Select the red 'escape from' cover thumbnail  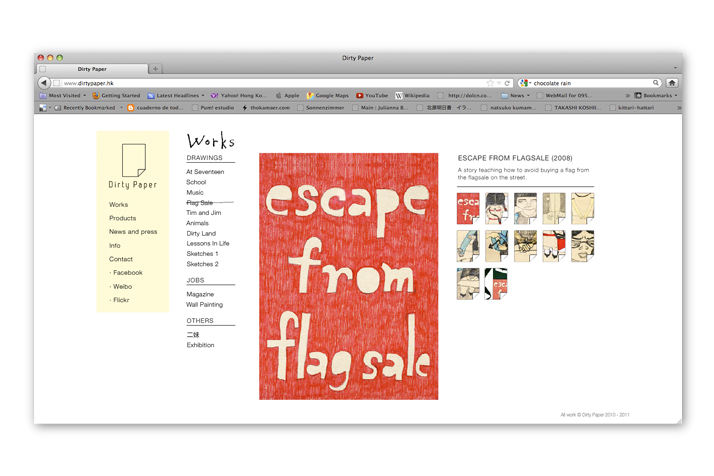[x=468, y=208]
